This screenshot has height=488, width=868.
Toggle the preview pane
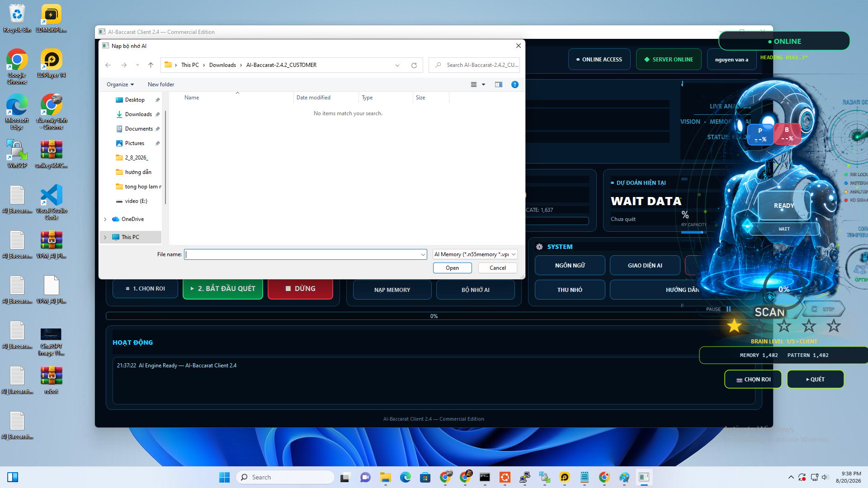[499, 84]
